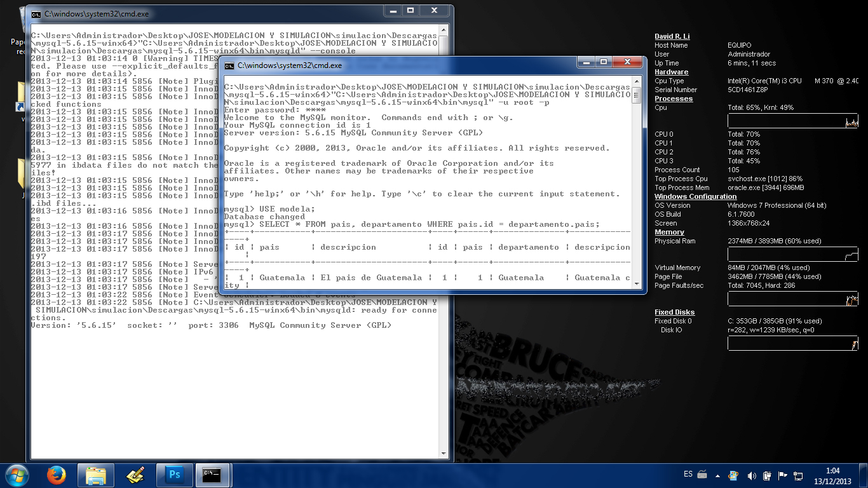Click the 'departamento' column header in the result
Image resolution: width=868 pixels, height=488 pixels.
(x=529, y=247)
